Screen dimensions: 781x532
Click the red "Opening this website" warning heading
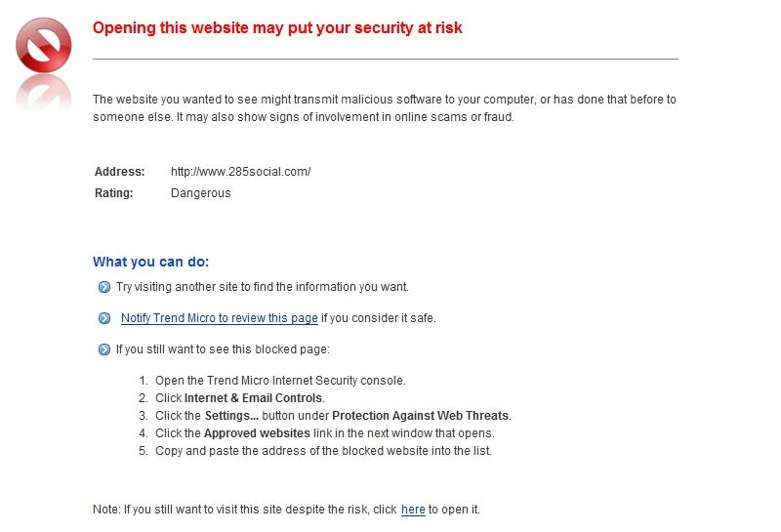click(x=277, y=28)
